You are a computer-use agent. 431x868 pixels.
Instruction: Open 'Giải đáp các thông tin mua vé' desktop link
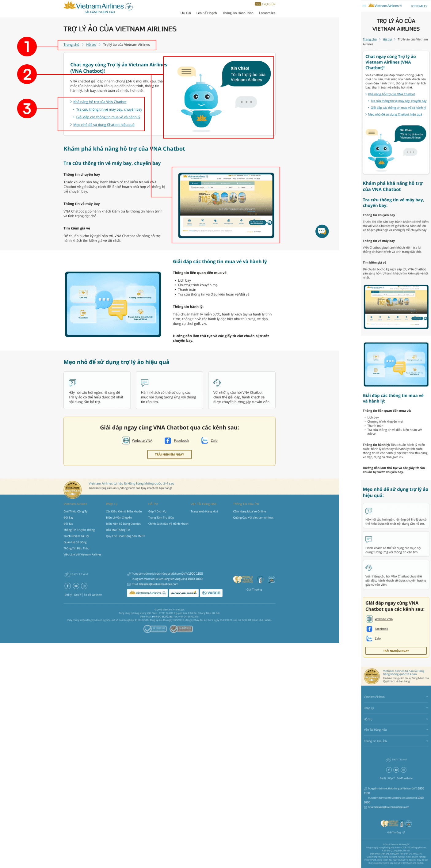108,117
